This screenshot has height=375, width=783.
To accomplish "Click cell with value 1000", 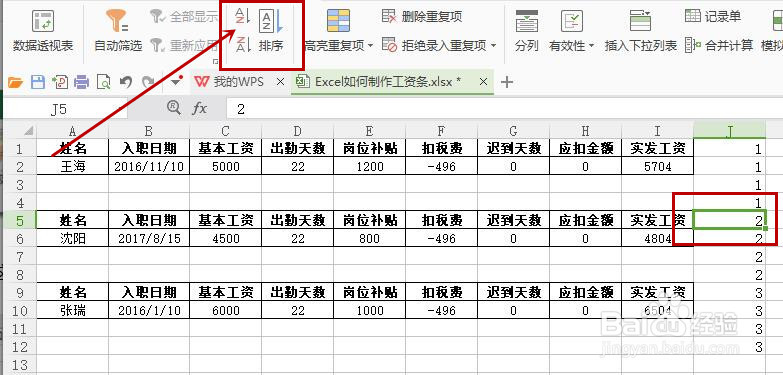I will pos(370,311).
